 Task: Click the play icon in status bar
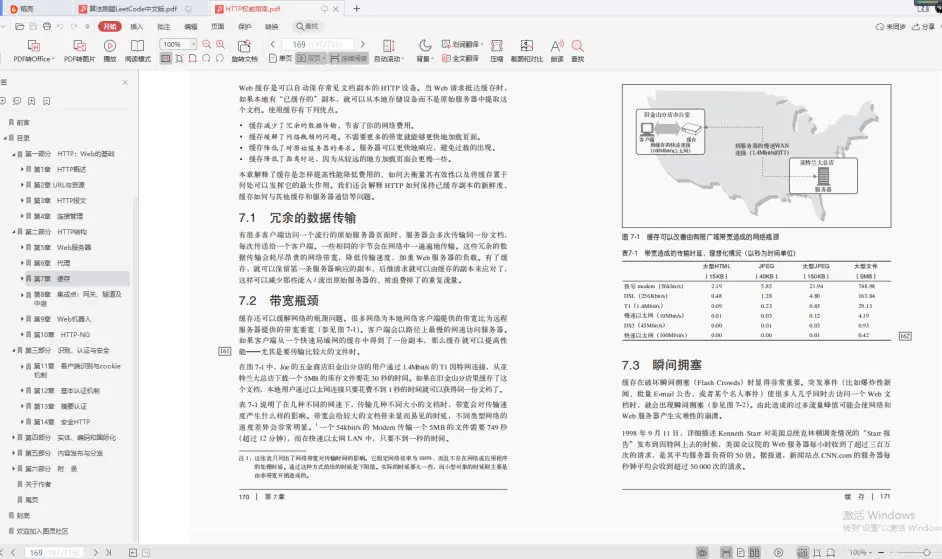pyautogui.click(x=779, y=552)
